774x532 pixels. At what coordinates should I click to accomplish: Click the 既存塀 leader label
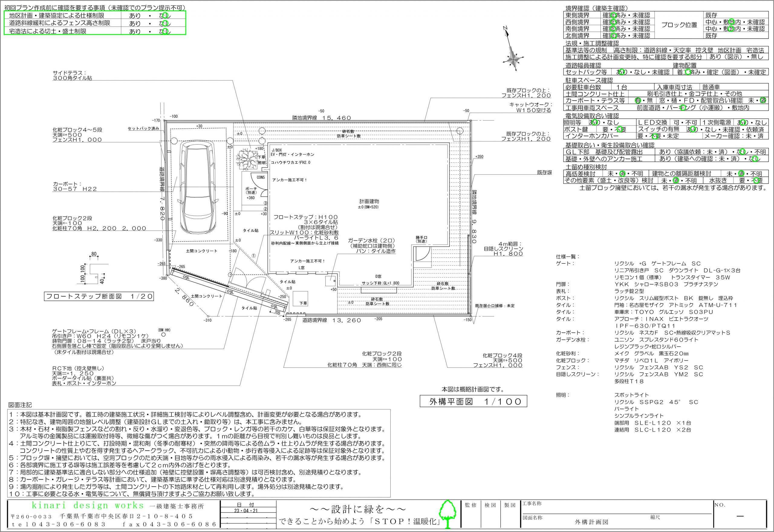coord(545,172)
